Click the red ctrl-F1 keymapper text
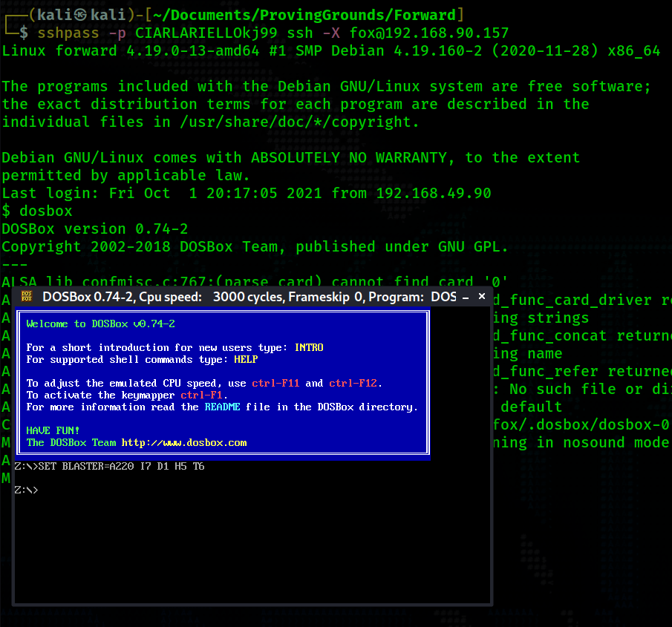Image resolution: width=672 pixels, height=627 pixels. [201, 395]
